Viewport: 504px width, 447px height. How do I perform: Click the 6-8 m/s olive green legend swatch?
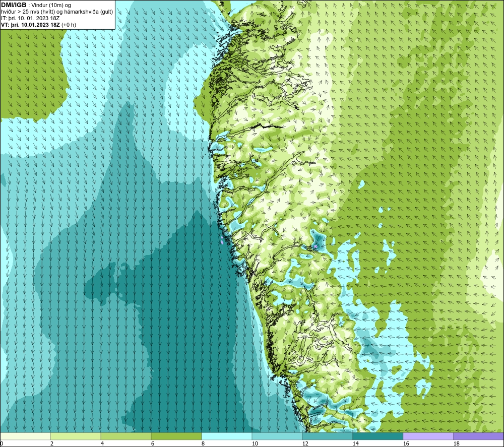coord(176,436)
